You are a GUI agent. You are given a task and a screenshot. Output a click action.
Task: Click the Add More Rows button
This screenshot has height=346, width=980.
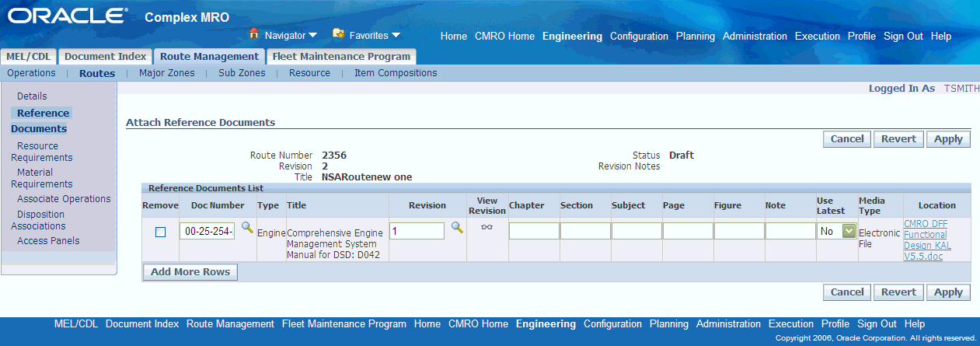[190, 272]
